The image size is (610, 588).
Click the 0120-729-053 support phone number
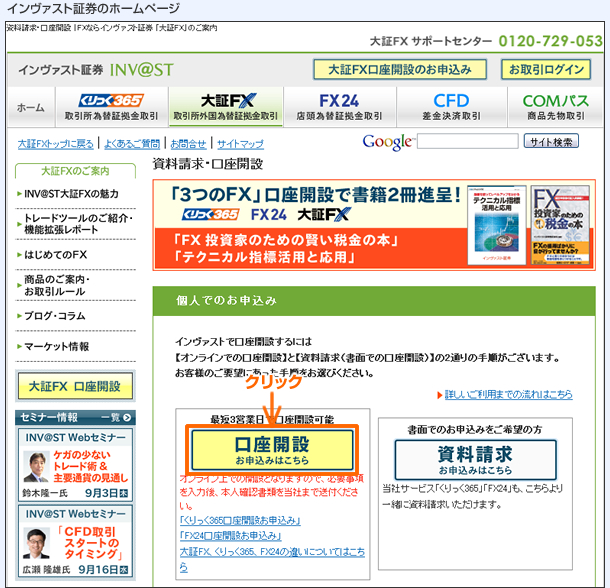click(x=550, y=41)
